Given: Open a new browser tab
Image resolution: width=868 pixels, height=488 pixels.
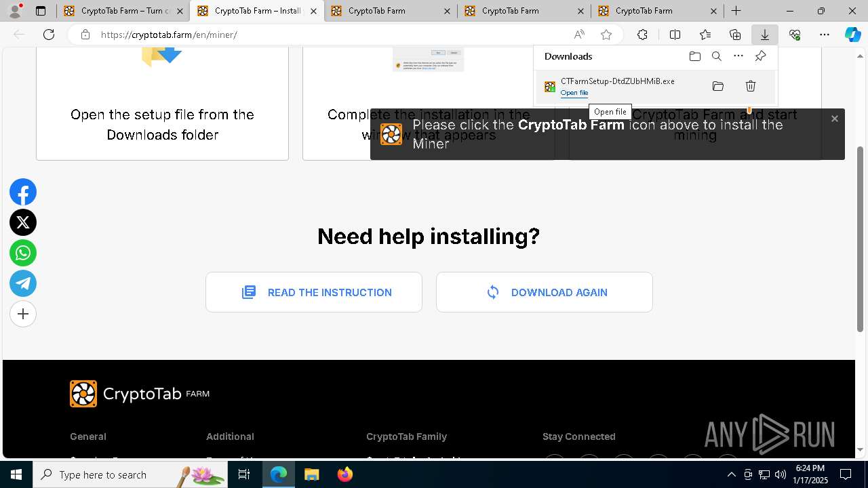Looking at the screenshot, I should pos(736,11).
